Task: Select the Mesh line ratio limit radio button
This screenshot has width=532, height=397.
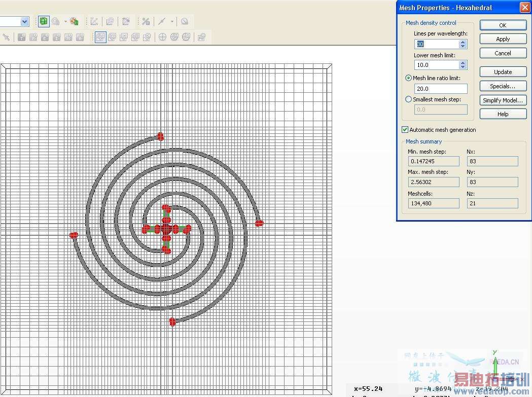Action: (x=409, y=78)
